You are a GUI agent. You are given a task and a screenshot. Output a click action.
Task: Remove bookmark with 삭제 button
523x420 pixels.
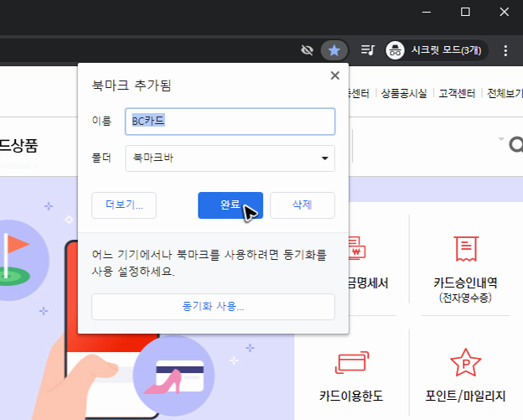303,205
